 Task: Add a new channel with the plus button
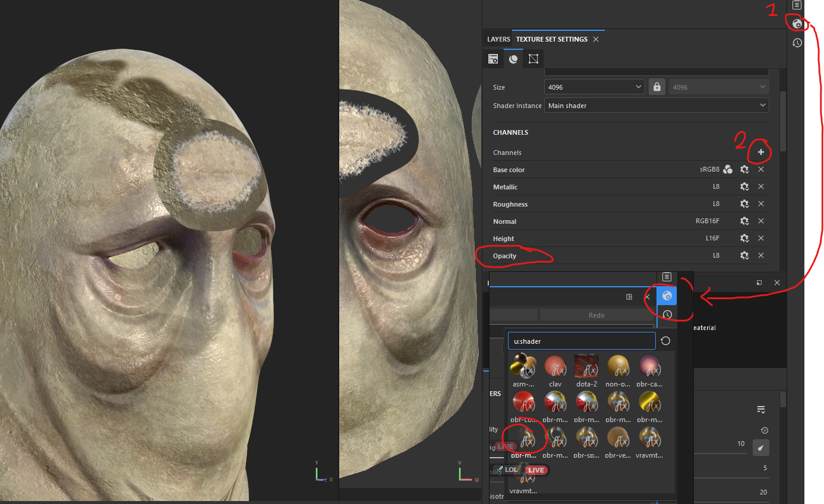pos(761,152)
